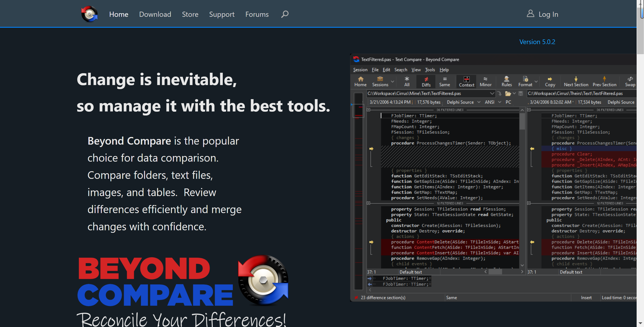Click the Format toolbar icon

[525, 81]
